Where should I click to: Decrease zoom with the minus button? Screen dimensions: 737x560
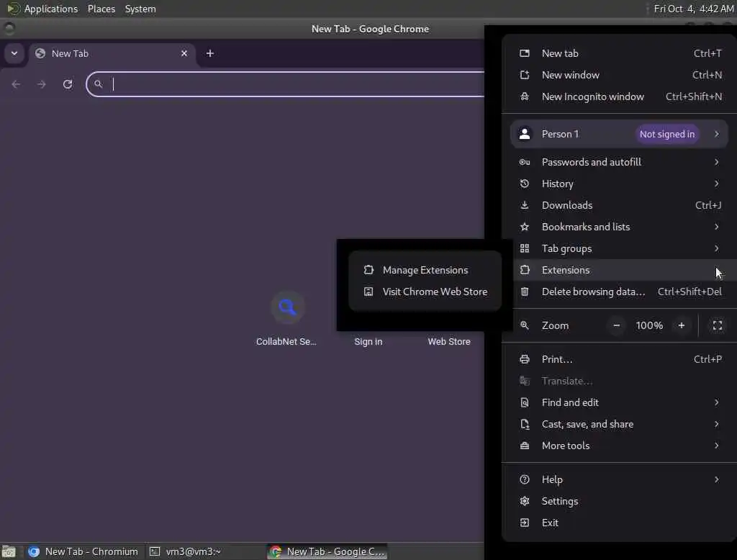click(617, 326)
